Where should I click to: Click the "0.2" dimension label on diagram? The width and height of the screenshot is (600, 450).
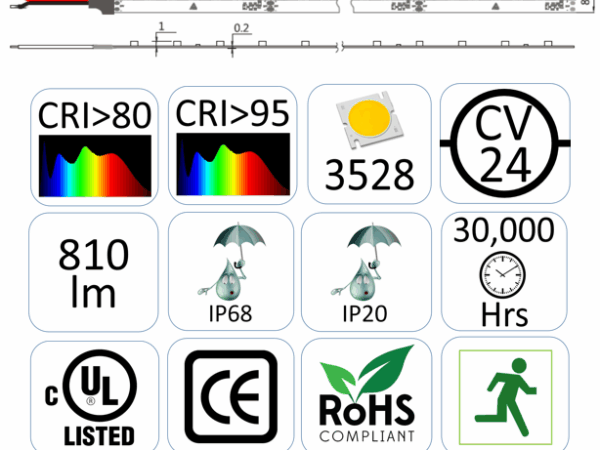pos(241,27)
